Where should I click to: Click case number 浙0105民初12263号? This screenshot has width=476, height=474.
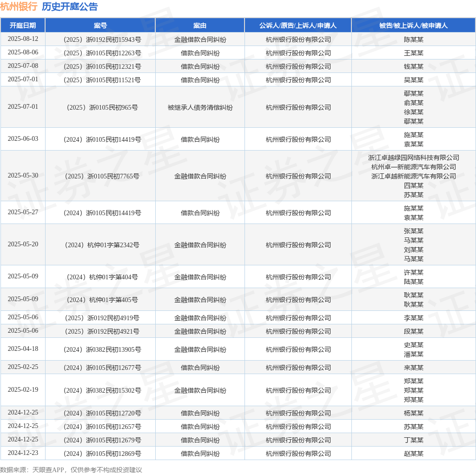102,53
